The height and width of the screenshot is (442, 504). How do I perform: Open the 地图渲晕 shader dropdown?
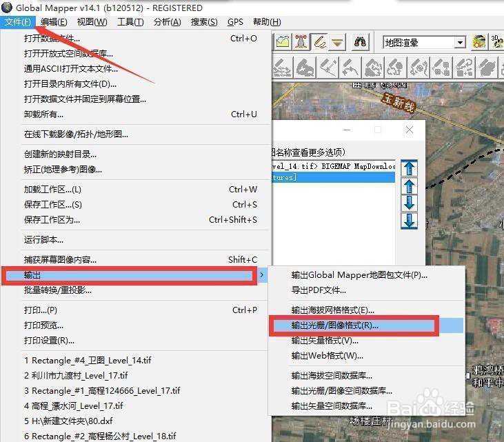(460, 43)
